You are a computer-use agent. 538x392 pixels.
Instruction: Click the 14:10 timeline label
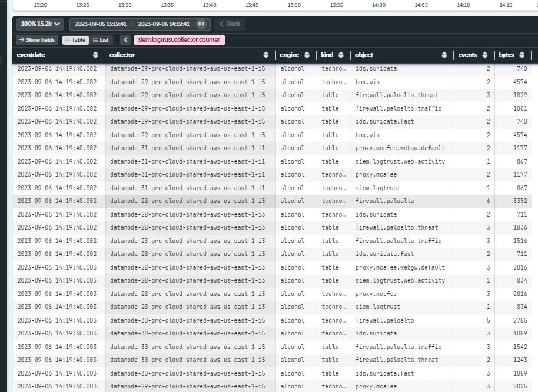(463, 5)
